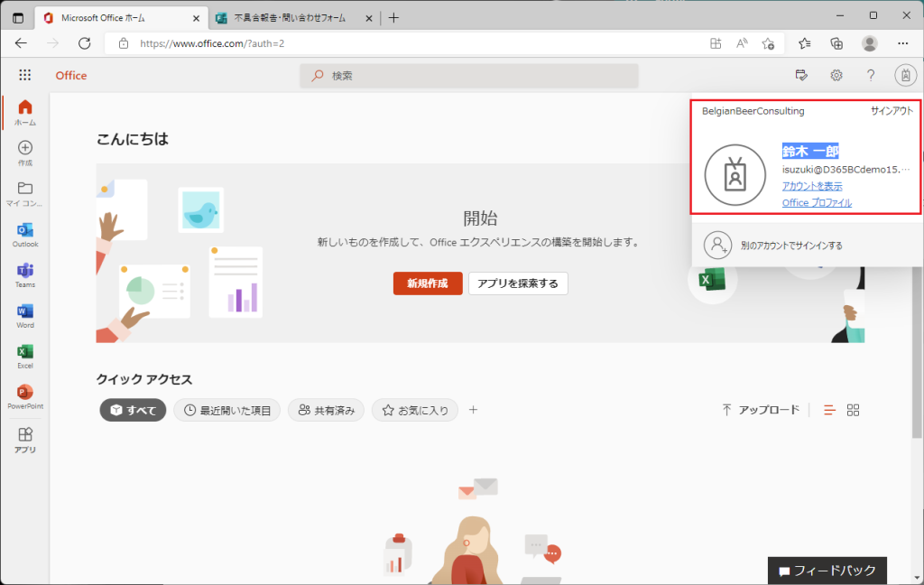The height and width of the screenshot is (585, 924).
Task: Click the isuzuki@D365BCdemo15 email address
Action: coord(846,169)
